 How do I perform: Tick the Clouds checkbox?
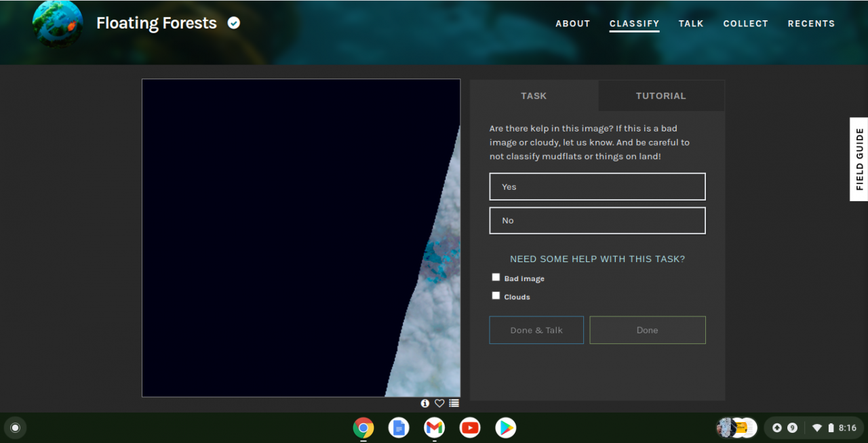[496, 295]
